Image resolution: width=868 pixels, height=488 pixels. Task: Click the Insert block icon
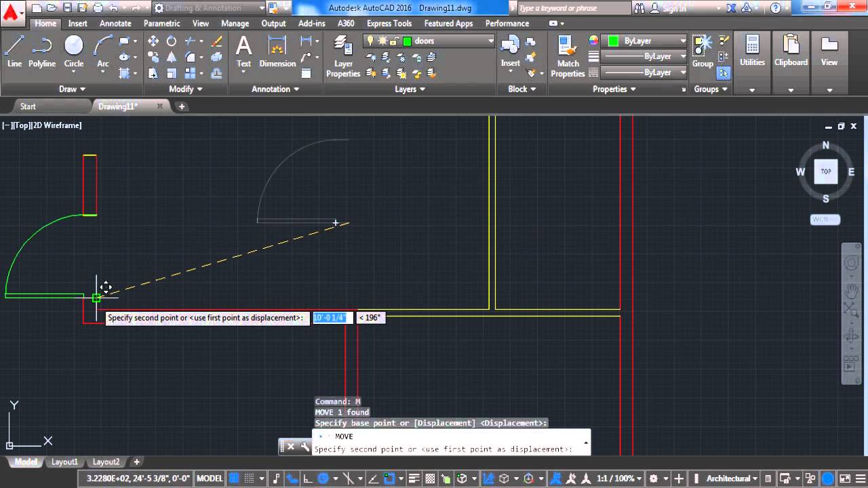pyautogui.click(x=511, y=52)
